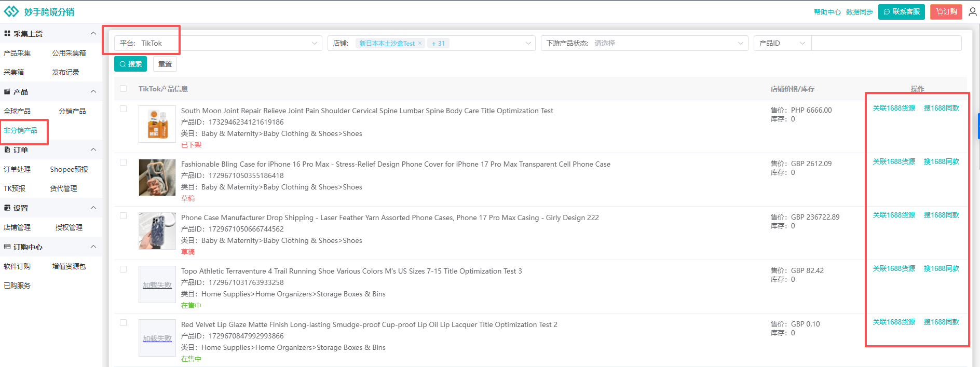Open 公用采集箱 in the sidebar

(x=69, y=53)
